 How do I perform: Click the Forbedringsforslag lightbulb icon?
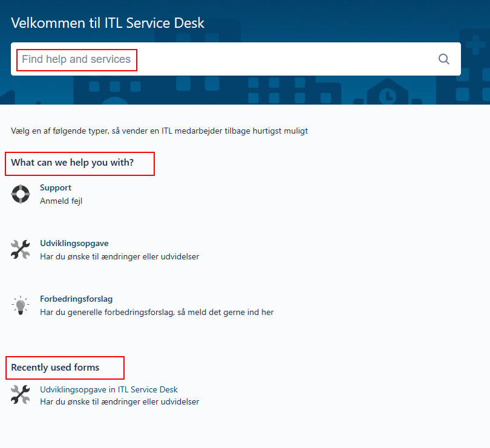pyautogui.click(x=21, y=305)
